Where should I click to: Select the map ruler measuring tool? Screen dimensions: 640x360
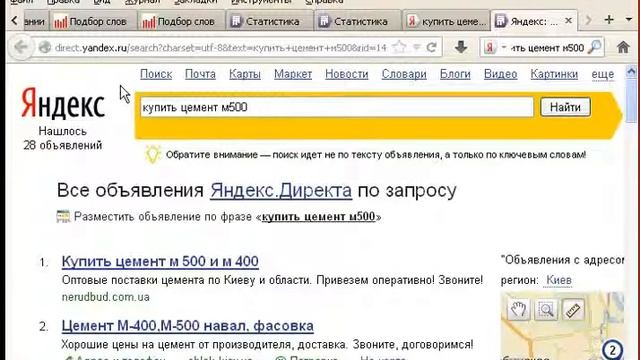point(573,309)
